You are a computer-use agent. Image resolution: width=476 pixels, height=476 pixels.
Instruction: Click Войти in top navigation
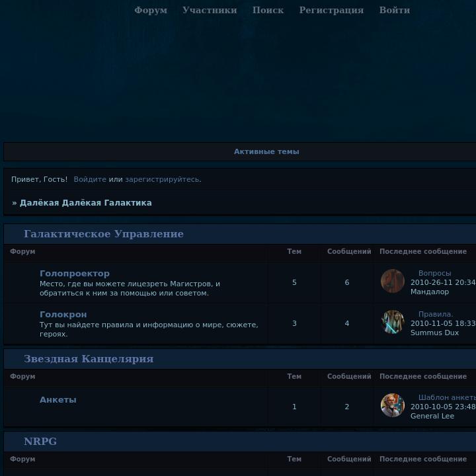394,11
